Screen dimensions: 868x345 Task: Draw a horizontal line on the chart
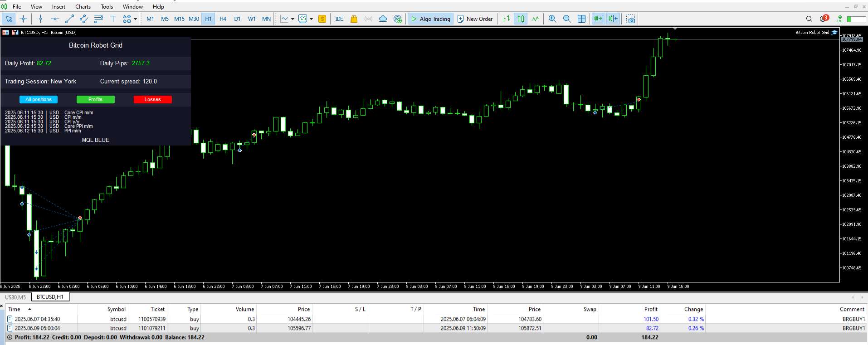[55, 19]
